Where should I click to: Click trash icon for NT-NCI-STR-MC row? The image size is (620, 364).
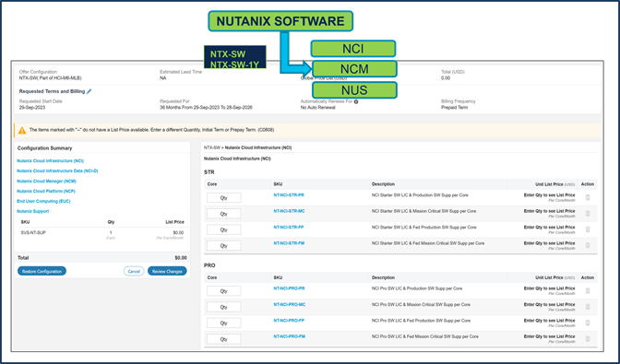(588, 214)
